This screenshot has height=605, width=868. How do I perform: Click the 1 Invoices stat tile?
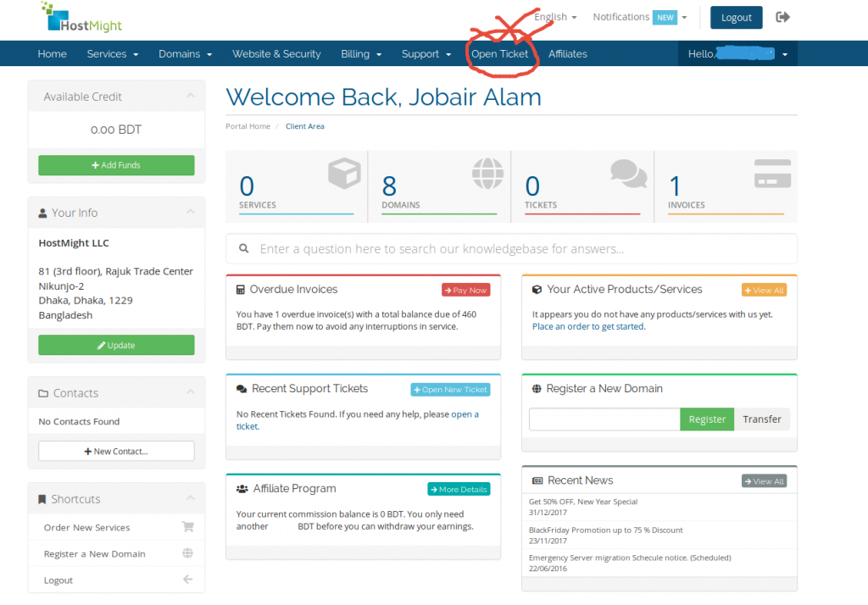[726, 186]
